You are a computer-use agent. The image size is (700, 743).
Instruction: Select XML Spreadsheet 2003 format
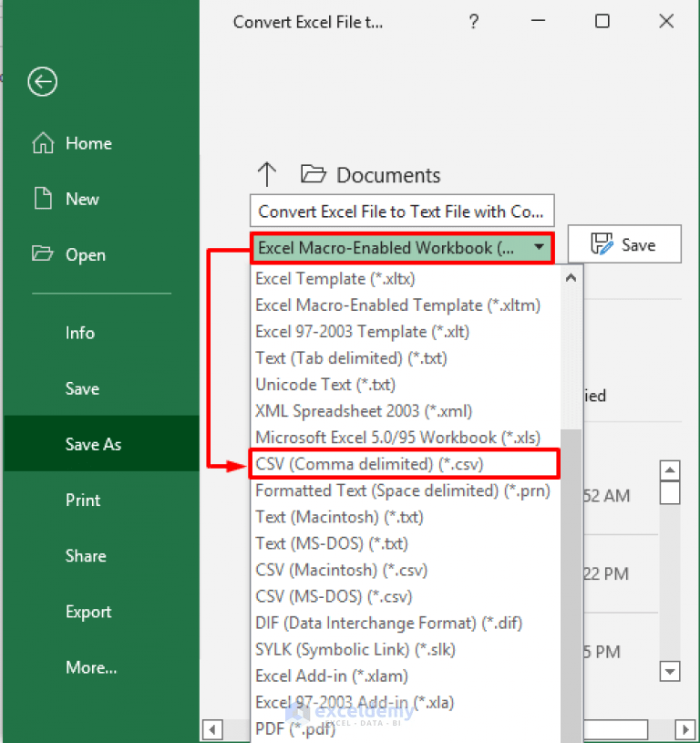click(x=362, y=410)
